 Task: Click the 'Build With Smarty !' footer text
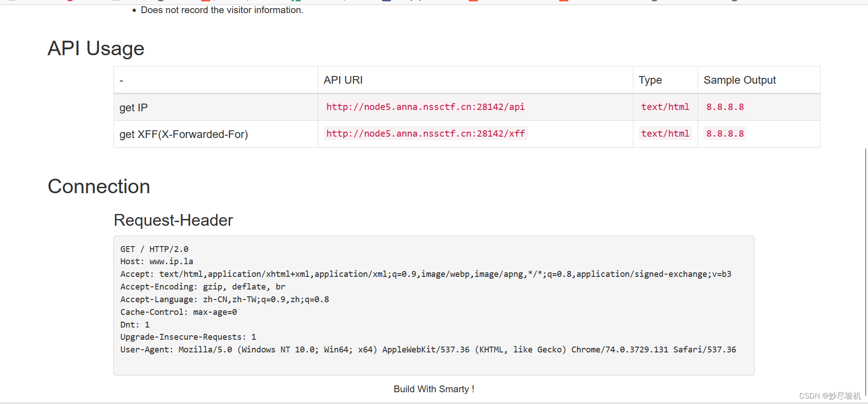point(434,389)
